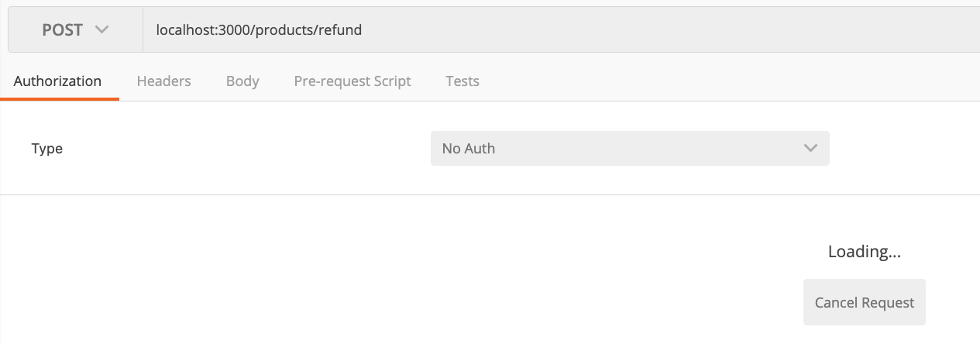This screenshot has width=980, height=344.
Task: Switch to the Headers tab
Action: [163, 81]
